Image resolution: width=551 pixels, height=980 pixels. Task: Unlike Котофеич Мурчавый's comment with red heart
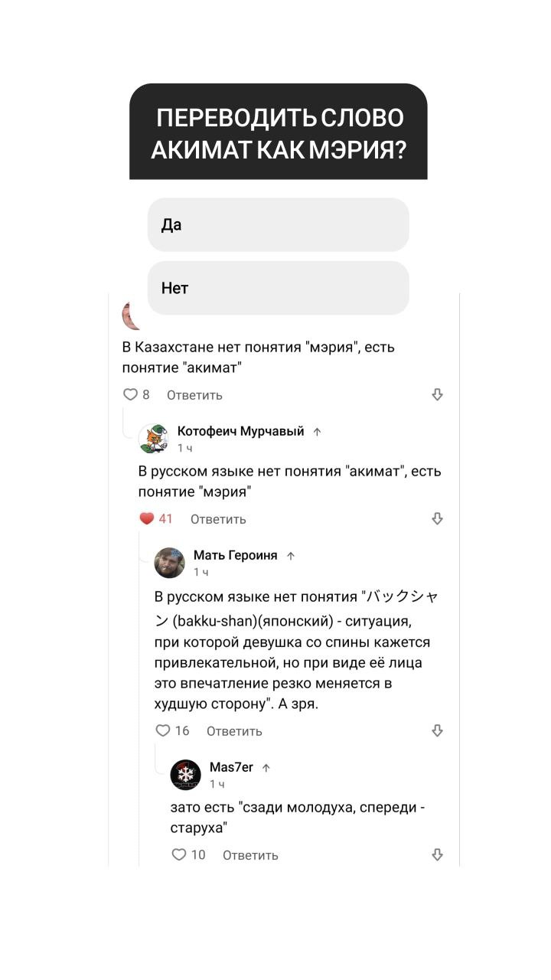(147, 519)
